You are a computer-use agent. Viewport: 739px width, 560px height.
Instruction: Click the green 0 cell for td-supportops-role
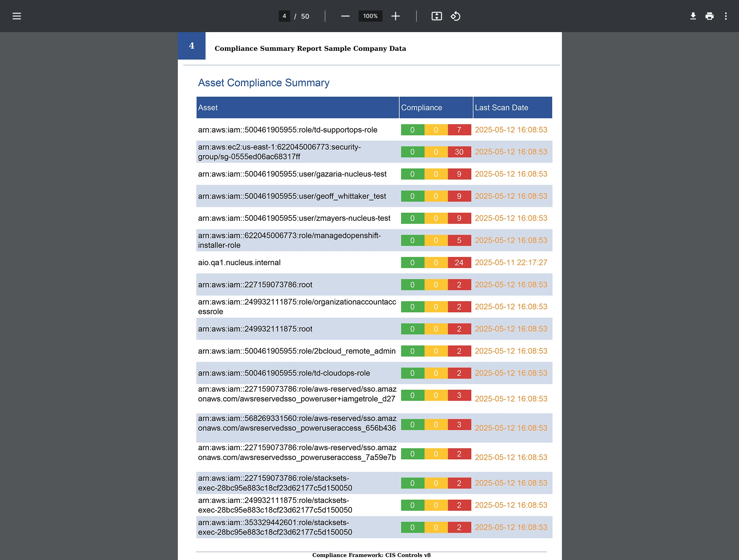click(412, 130)
